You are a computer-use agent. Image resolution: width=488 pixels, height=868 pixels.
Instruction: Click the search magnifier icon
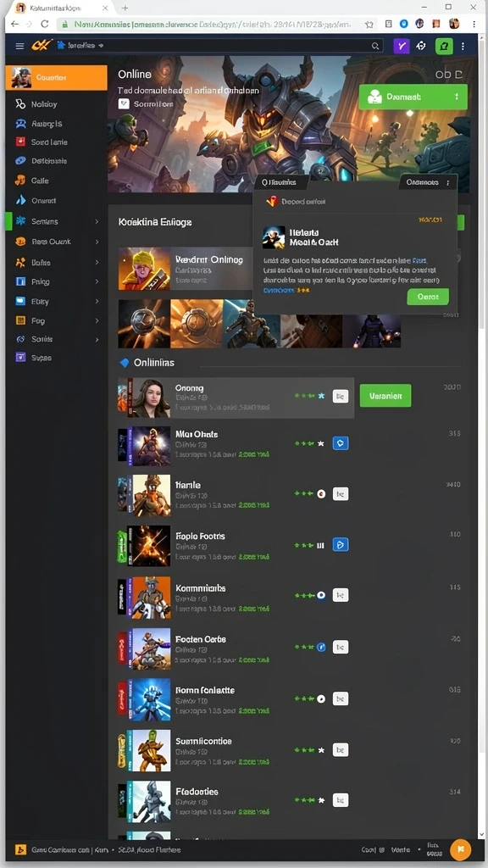[x=375, y=46]
